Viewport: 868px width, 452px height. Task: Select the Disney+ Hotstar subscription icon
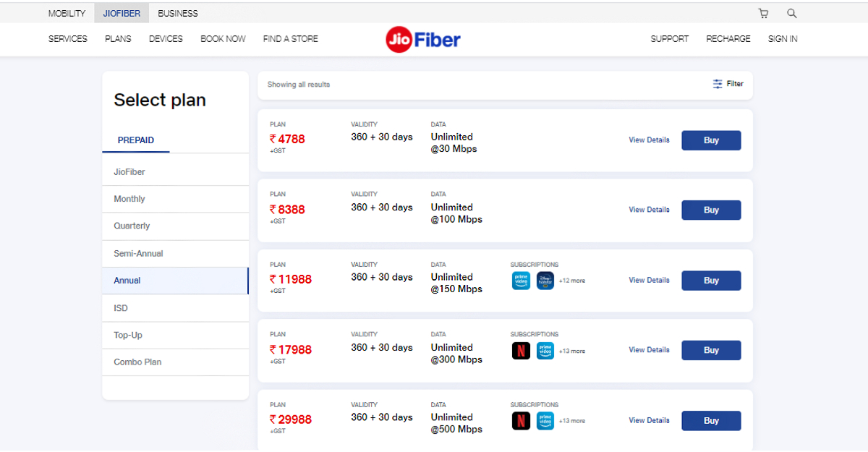pyautogui.click(x=545, y=281)
